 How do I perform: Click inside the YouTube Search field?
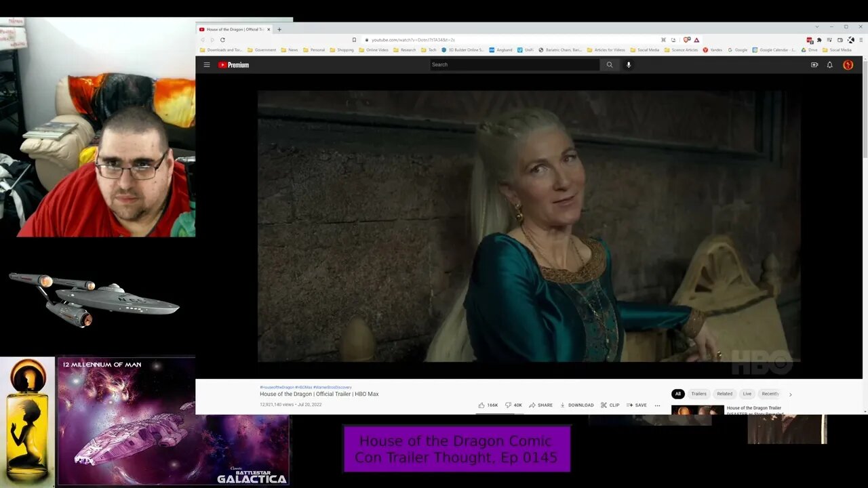[515, 64]
